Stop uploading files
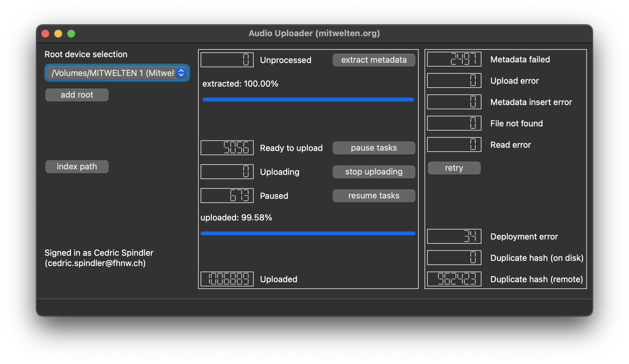Image resolution: width=629 pixels, height=364 pixels. pos(374,172)
